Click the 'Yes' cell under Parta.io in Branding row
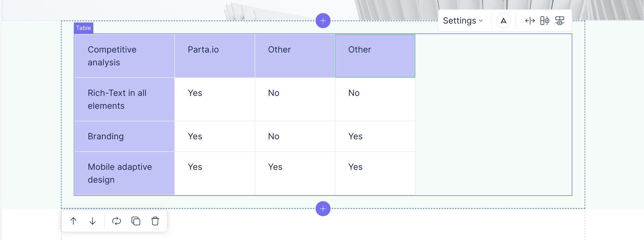644x240 pixels. (215, 136)
